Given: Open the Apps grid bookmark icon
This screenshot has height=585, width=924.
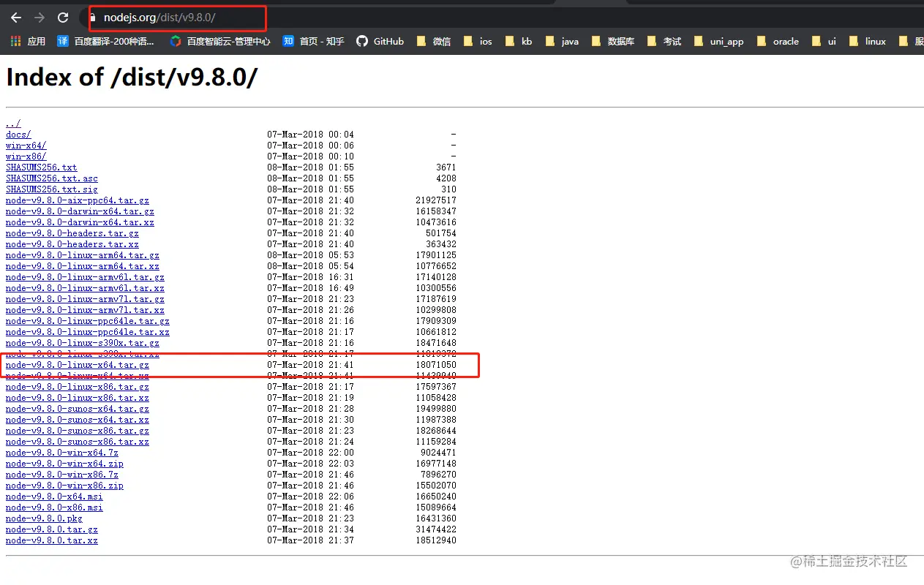Looking at the screenshot, I should [x=15, y=42].
